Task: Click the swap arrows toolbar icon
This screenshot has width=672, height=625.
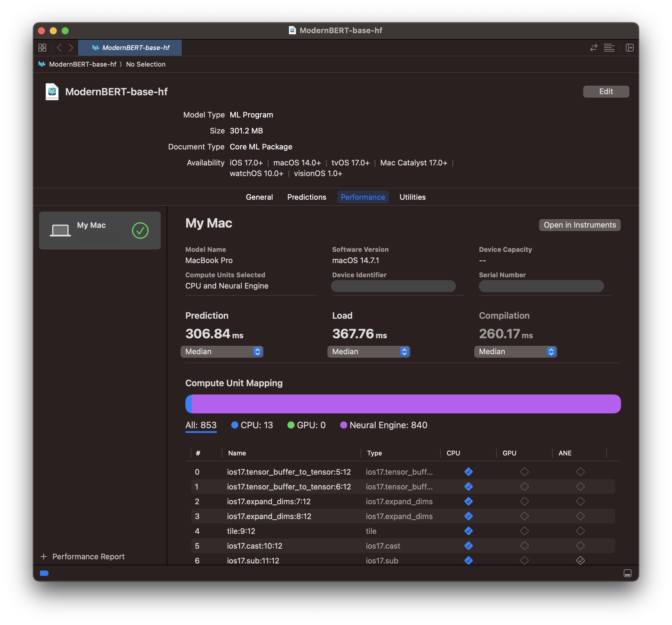Action: coord(594,48)
